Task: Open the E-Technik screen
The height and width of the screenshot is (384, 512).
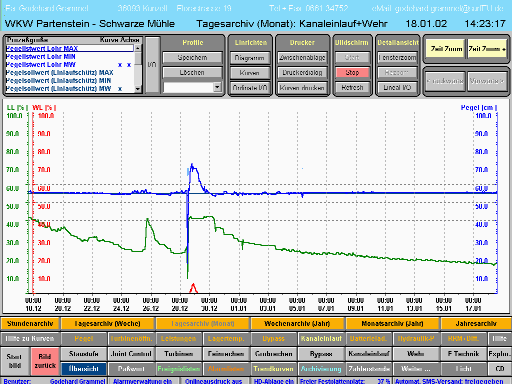Action: (x=464, y=354)
